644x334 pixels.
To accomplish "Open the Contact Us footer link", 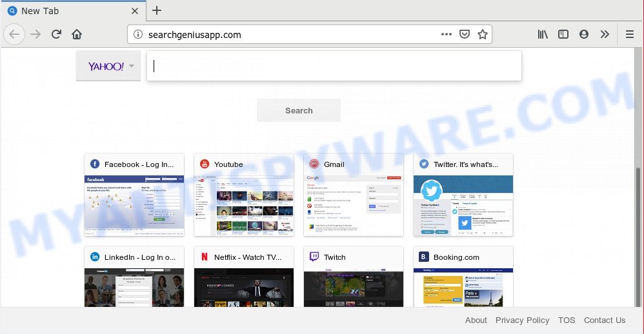I will pyautogui.click(x=605, y=320).
